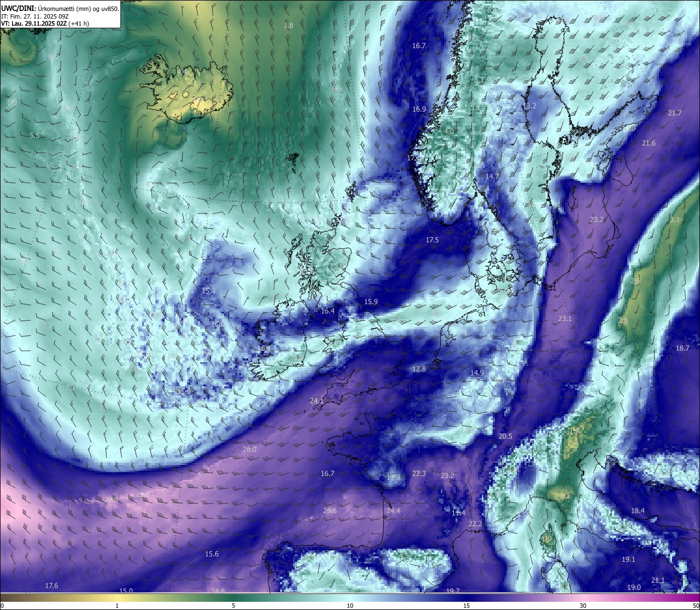Click the '24.4' value on French west coast
This screenshot has height=610, width=700.
[393, 511]
